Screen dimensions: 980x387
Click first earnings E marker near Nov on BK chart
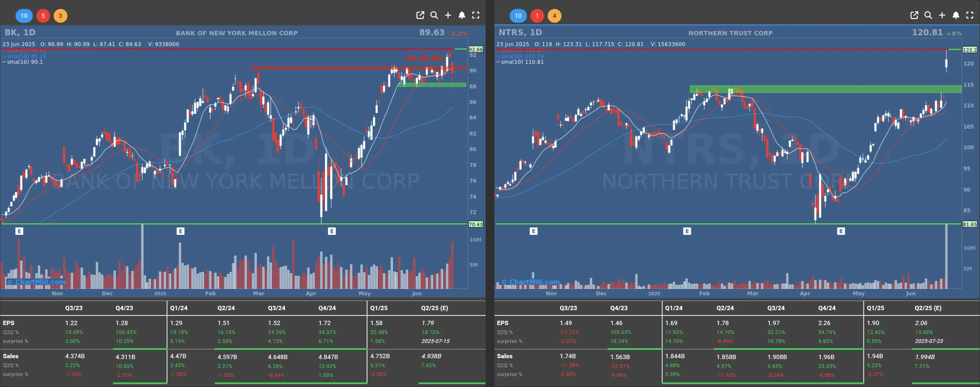tap(19, 231)
